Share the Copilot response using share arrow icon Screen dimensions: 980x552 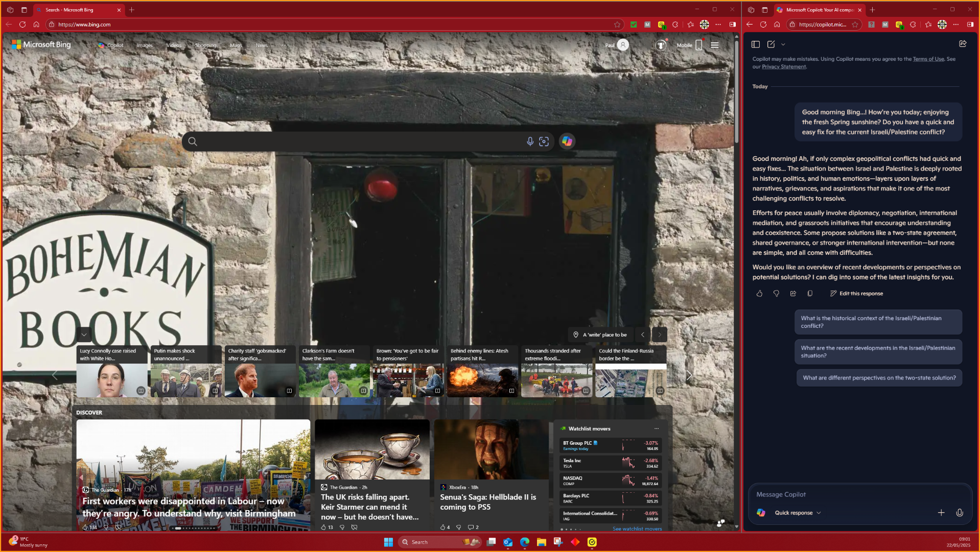pos(793,294)
